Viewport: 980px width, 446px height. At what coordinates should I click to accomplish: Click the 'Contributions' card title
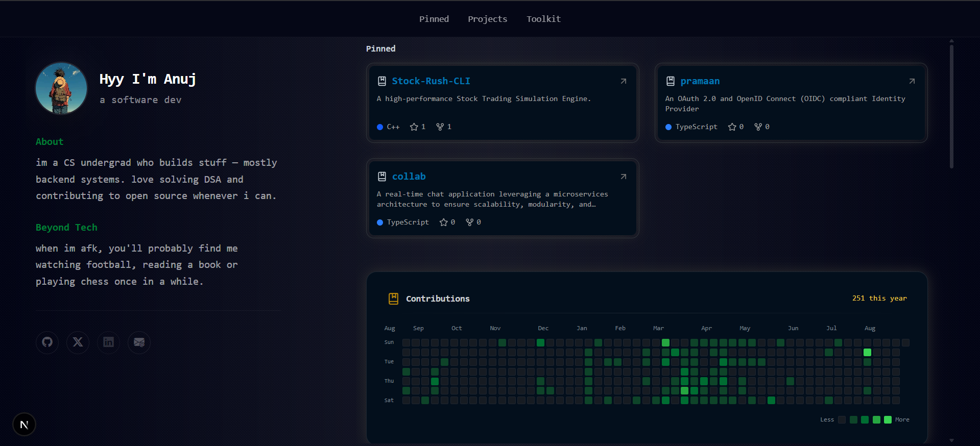click(438, 299)
